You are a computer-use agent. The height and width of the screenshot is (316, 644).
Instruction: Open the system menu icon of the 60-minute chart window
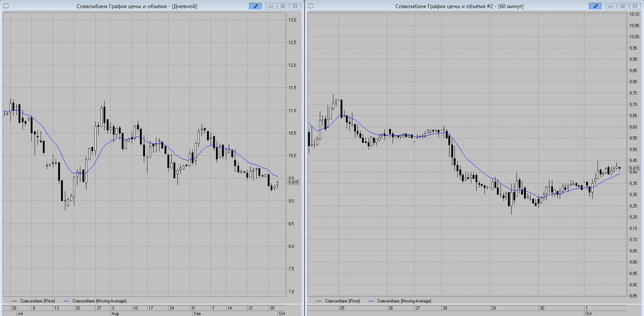coord(311,6)
